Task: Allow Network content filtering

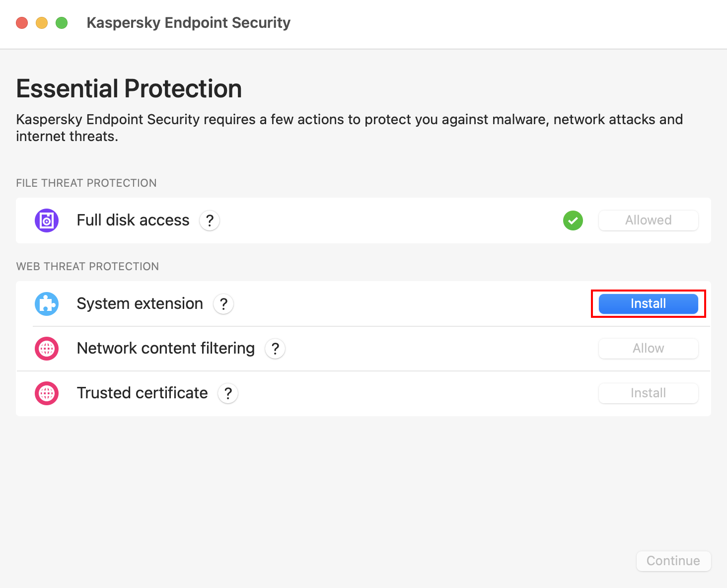Action: [x=648, y=349]
